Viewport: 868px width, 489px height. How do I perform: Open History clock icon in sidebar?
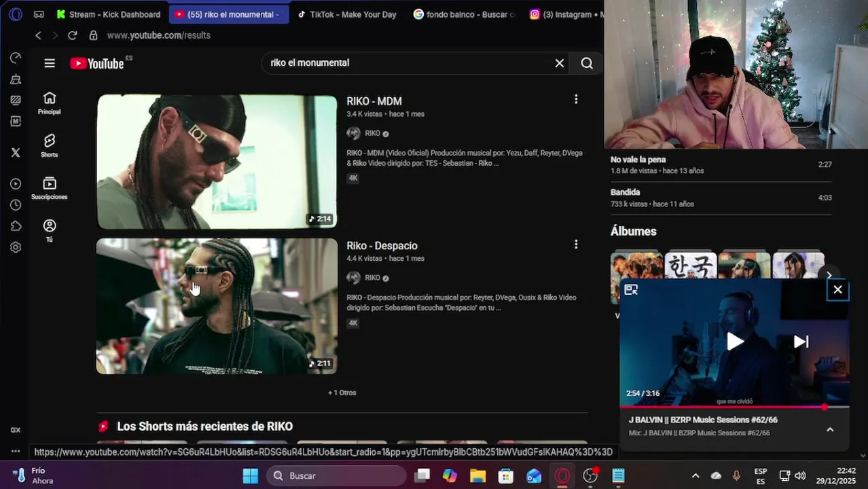click(16, 205)
